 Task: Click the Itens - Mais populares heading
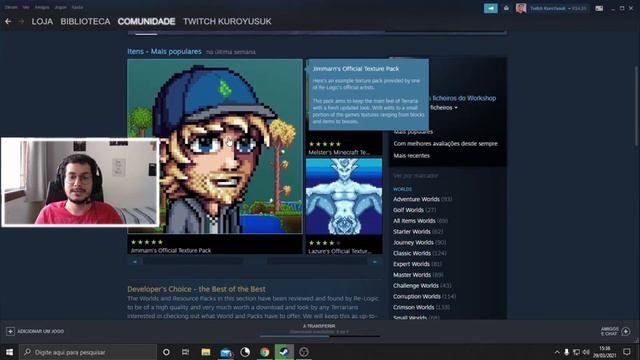[x=164, y=51]
